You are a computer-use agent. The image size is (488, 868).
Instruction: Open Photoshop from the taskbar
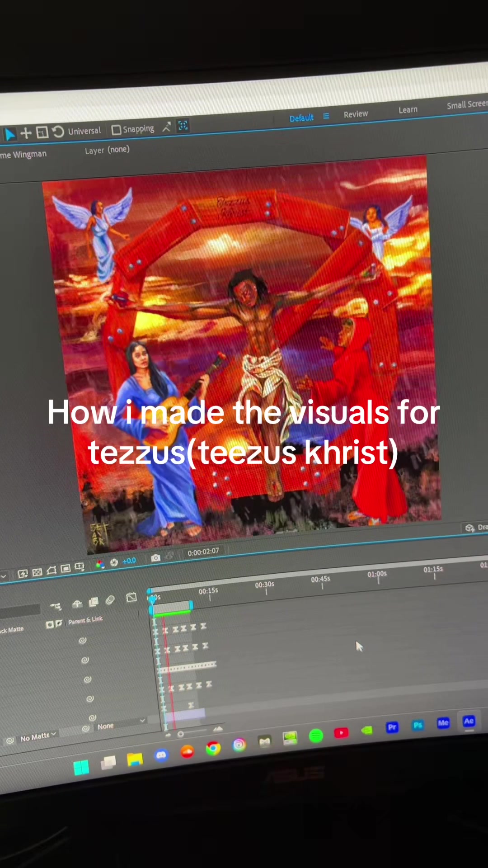(x=418, y=725)
